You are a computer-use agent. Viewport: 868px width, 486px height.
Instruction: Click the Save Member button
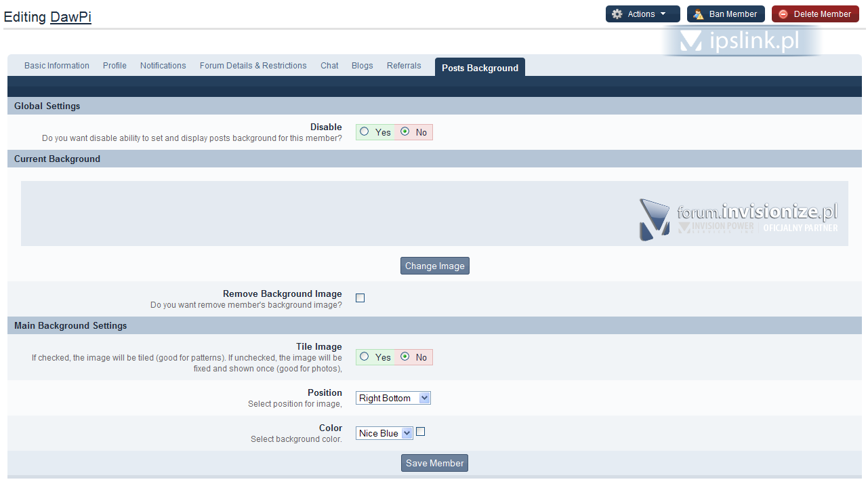(434, 463)
